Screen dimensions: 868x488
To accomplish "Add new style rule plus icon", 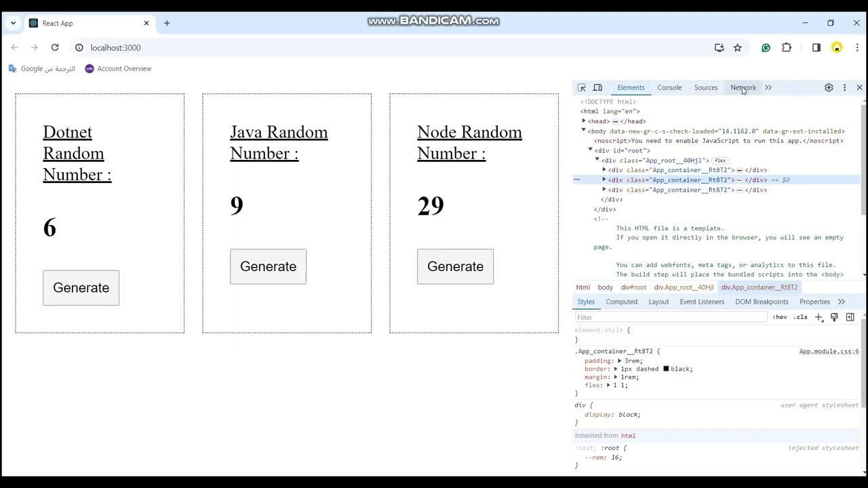I will pos(818,317).
